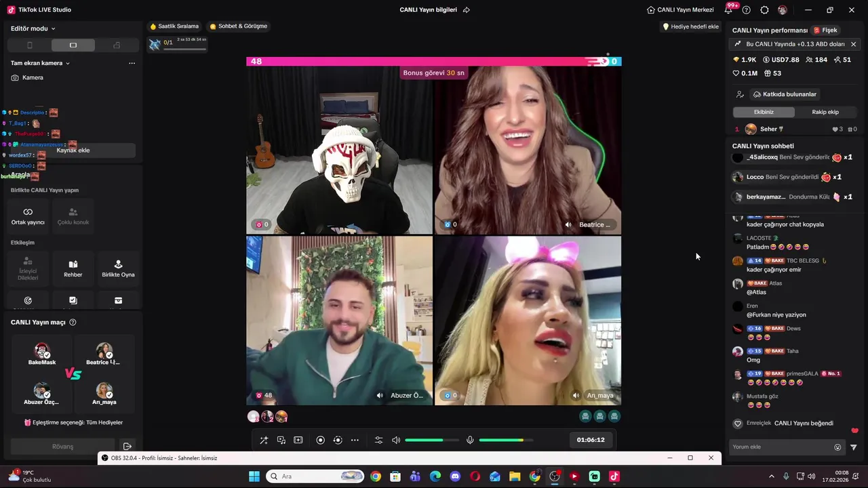Switch to Ekibiniz tab
This screenshot has width=868, height=488.
point(764,112)
